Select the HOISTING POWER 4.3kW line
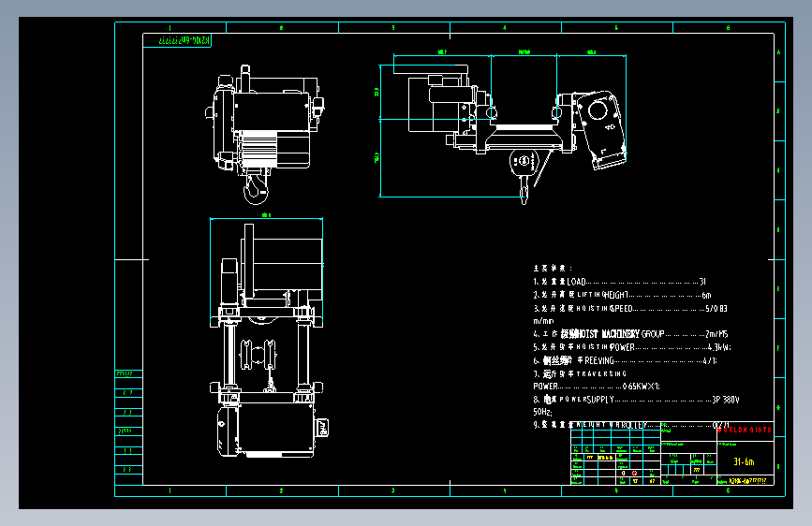The image size is (812, 526). pos(632,347)
